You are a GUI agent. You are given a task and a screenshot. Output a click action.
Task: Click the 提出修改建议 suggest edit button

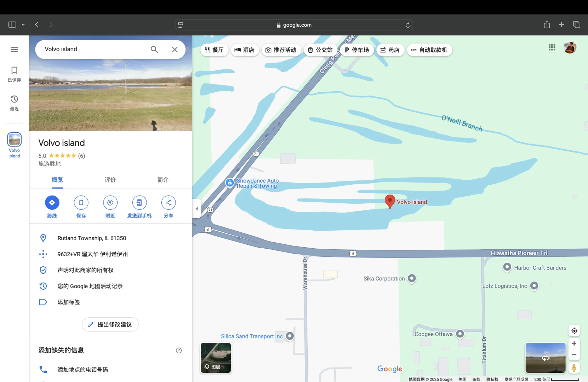click(x=110, y=324)
